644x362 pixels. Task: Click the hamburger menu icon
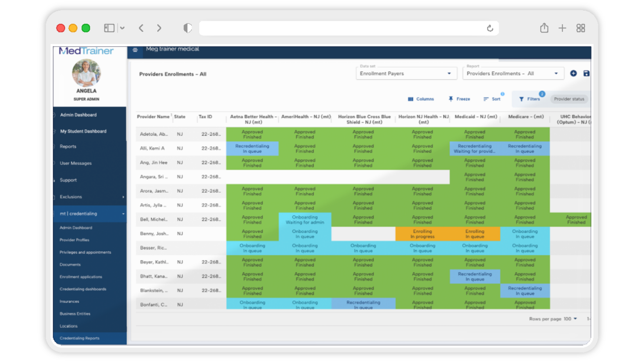pyautogui.click(x=135, y=50)
